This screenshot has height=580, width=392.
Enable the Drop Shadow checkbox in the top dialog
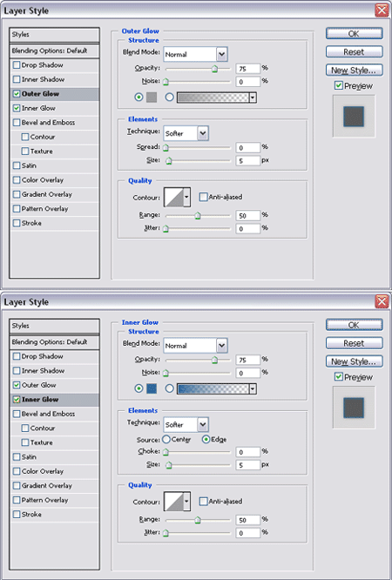click(x=17, y=65)
